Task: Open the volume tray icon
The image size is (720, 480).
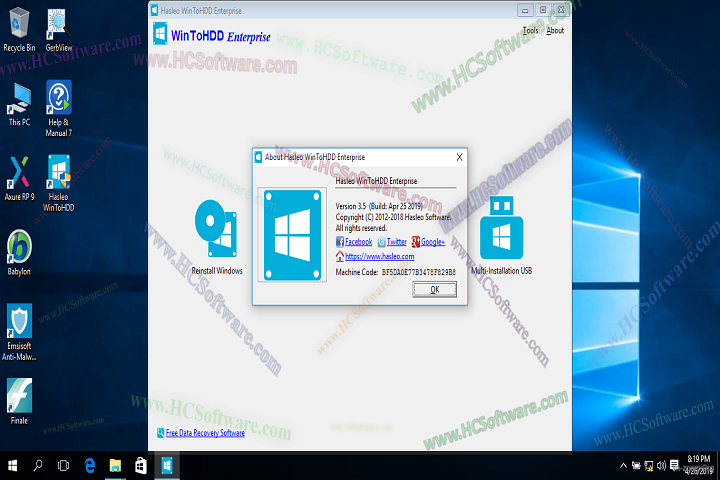Action: 661,466
